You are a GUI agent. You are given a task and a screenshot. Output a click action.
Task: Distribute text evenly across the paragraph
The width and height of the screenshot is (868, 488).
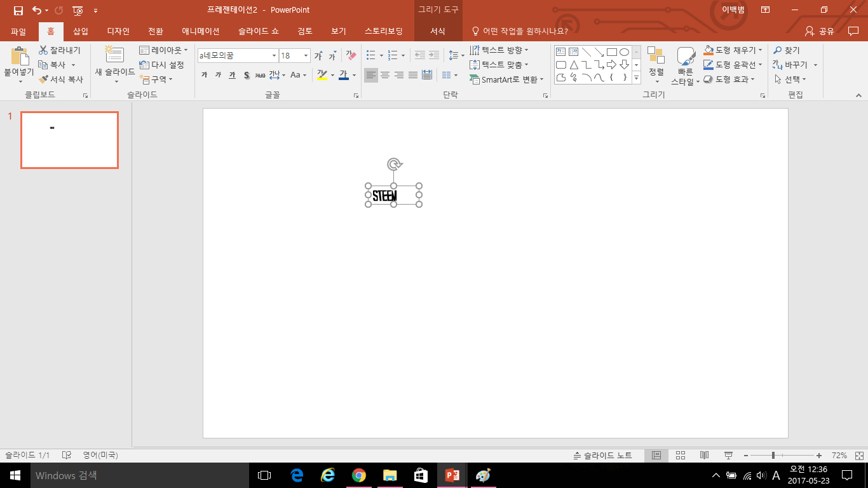[x=427, y=75]
